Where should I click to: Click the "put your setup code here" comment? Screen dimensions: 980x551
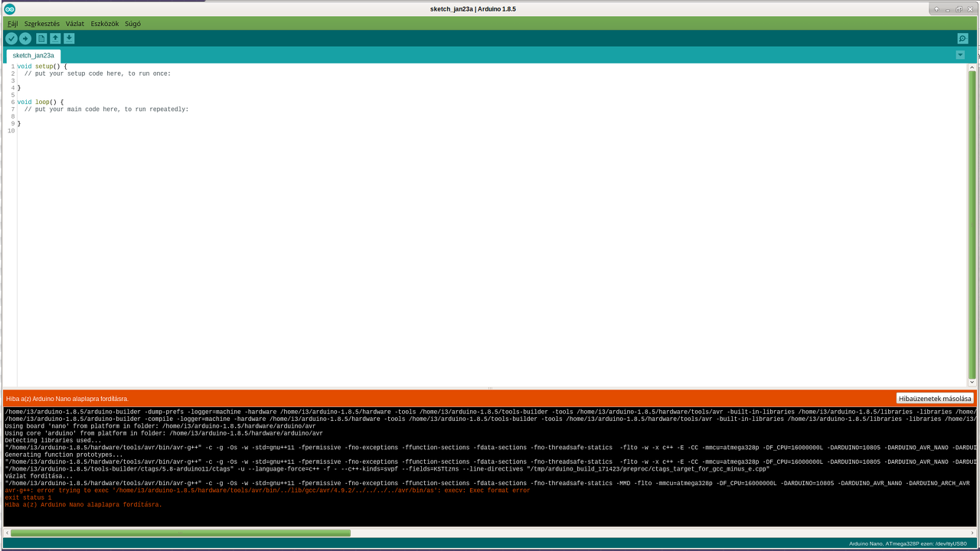click(x=97, y=73)
